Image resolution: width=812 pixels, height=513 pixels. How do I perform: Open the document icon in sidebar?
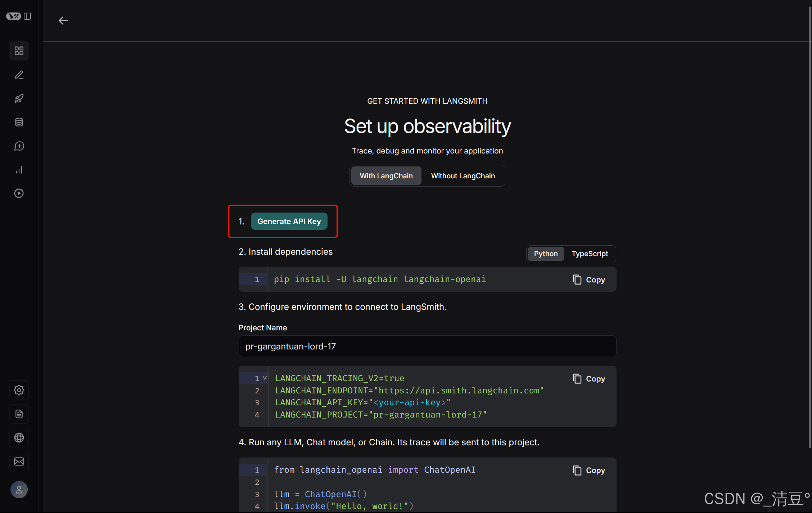pyautogui.click(x=19, y=414)
